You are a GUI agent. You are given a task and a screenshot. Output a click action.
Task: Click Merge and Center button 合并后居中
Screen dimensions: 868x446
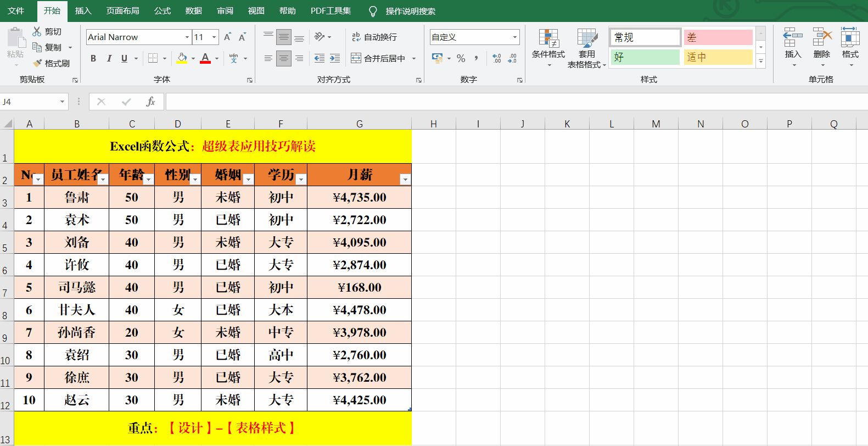[379, 58]
